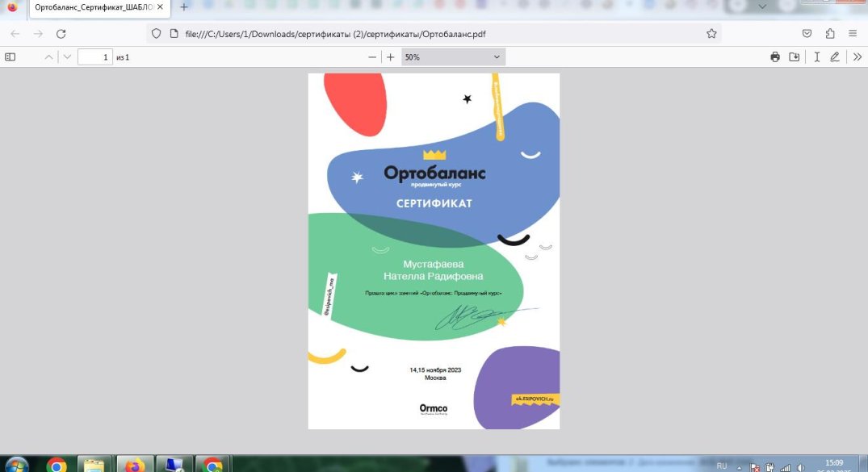Viewport: 868px width, 472px height.
Task: Zoom in the PDF document
Action: coord(390,57)
